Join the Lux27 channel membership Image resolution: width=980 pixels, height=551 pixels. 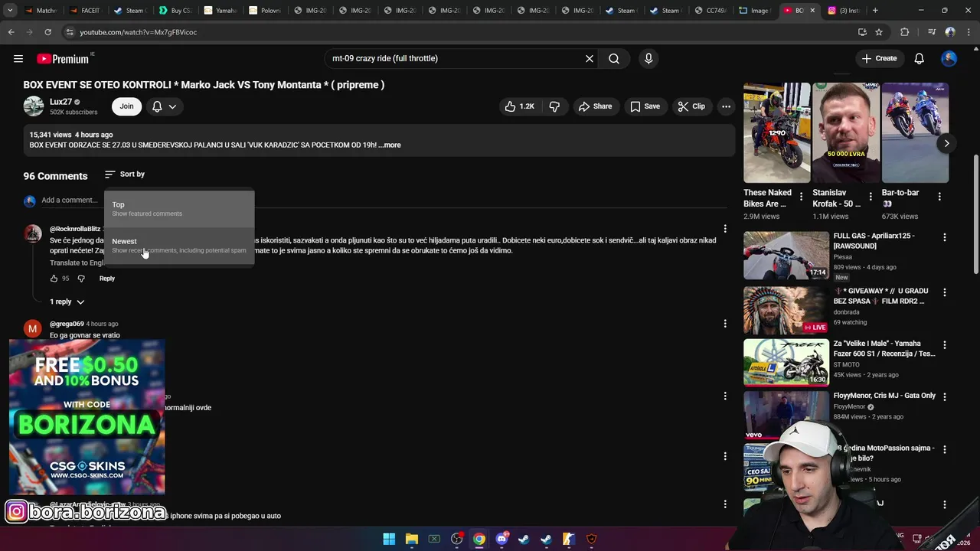(x=126, y=106)
